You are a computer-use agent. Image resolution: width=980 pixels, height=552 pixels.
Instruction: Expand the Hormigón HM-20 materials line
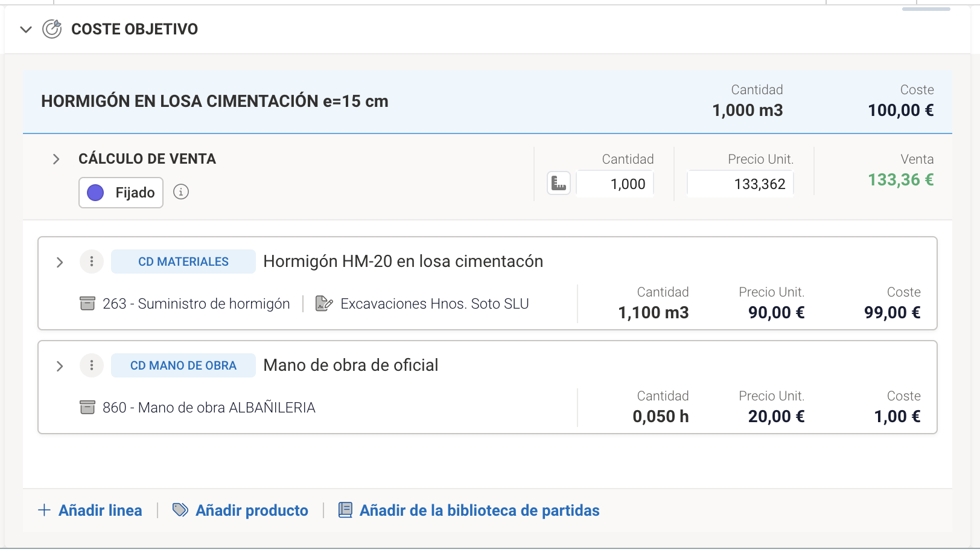(60, 262)
